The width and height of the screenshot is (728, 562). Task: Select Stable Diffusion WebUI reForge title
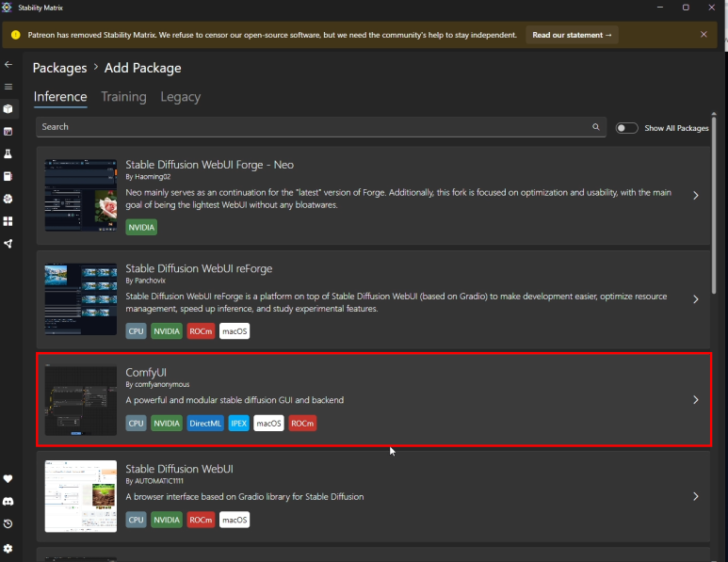(199, 268)
